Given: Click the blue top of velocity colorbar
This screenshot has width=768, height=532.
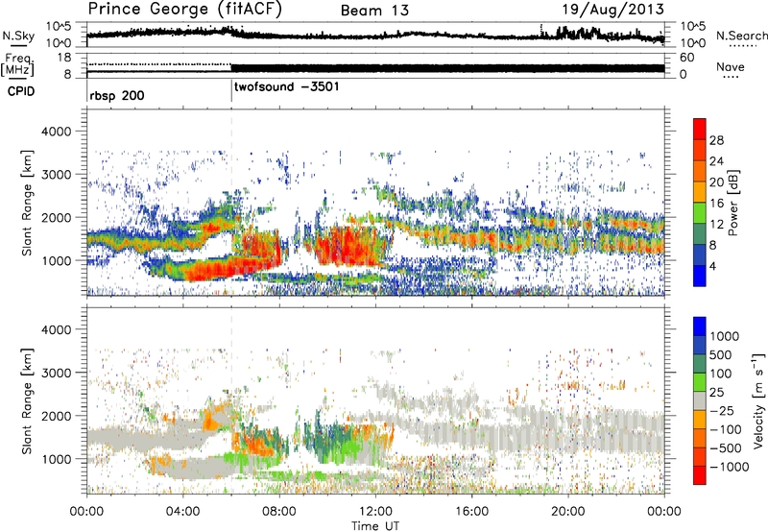Looking at the screenshot, I should pos(700,326).
